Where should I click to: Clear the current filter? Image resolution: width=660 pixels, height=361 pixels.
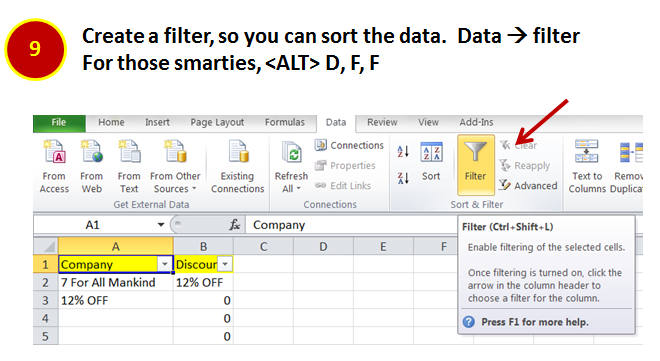tap(518, 146)
